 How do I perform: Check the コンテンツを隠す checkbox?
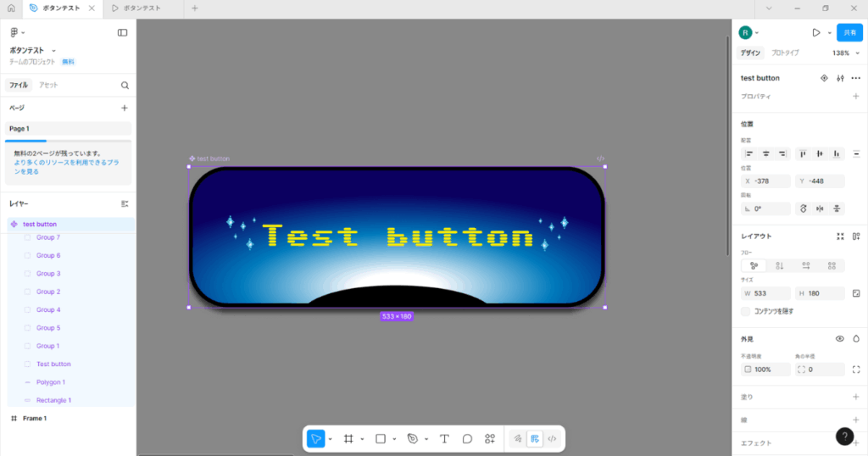tap(745, 312)
